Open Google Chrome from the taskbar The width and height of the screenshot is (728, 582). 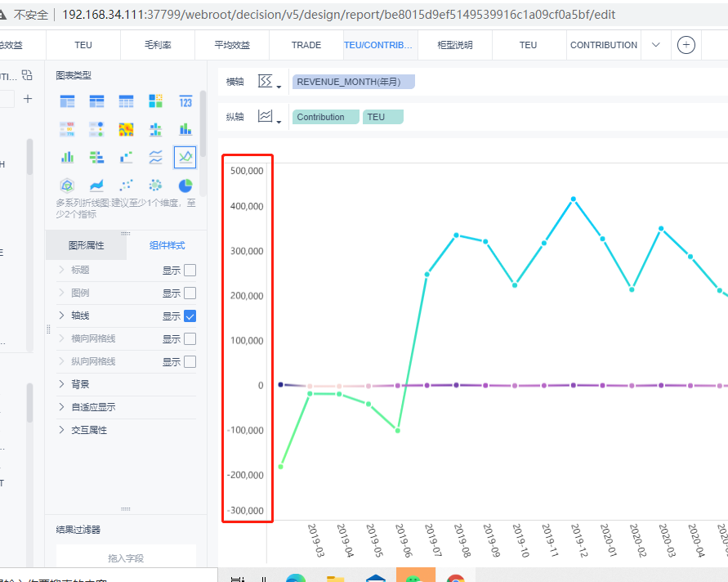click(x=456, y=578)
